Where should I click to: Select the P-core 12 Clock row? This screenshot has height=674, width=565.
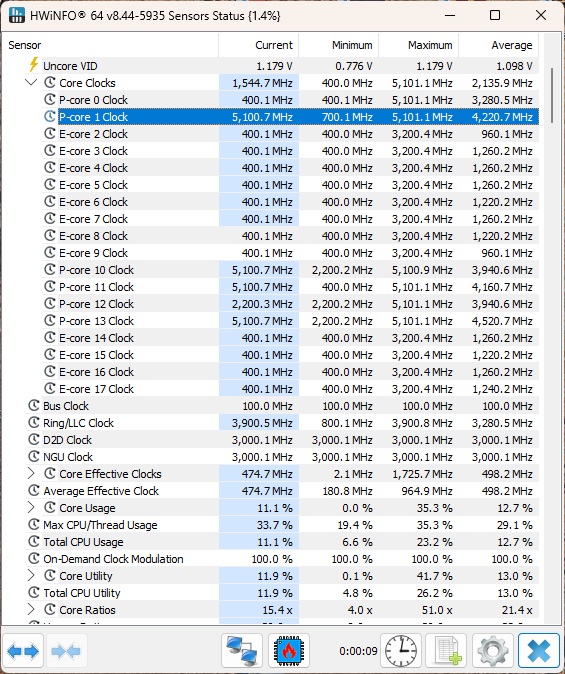[x=290, y=303]
